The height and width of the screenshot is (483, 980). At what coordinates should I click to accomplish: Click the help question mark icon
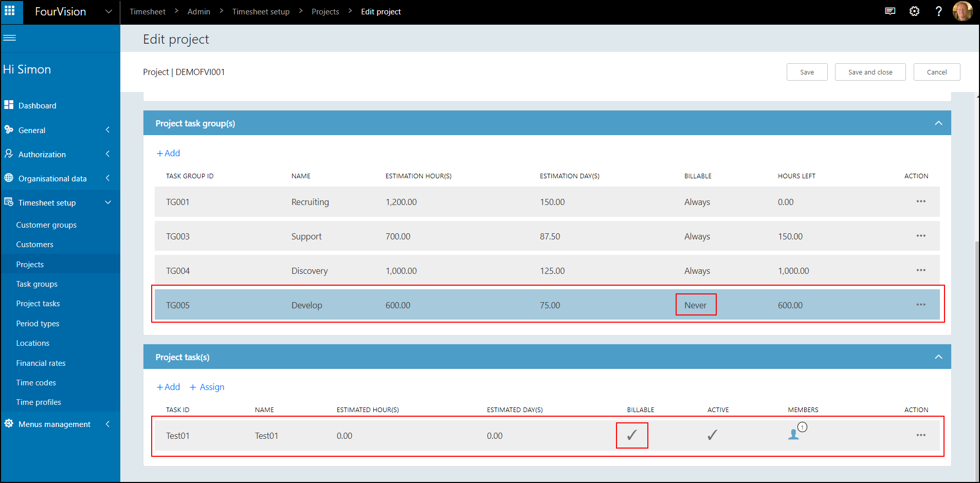tap(938, 11)
